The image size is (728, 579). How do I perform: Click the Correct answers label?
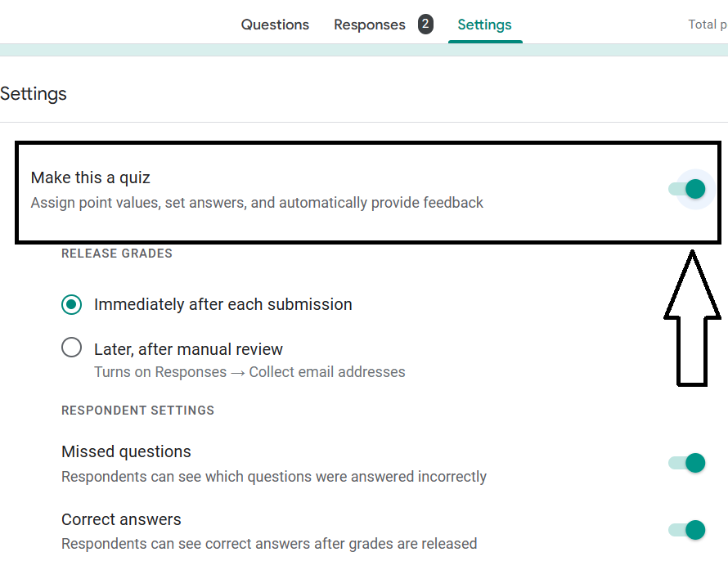pos(121,519)
